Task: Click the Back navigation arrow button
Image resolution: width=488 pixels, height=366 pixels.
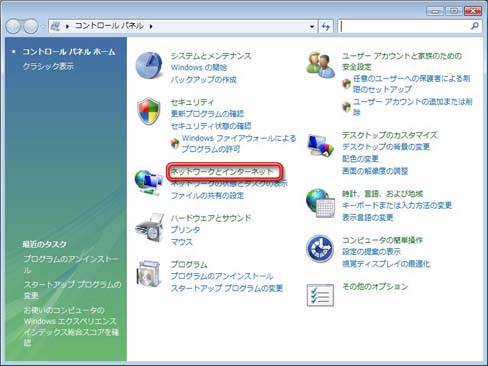Action: [x=13, y=26]
